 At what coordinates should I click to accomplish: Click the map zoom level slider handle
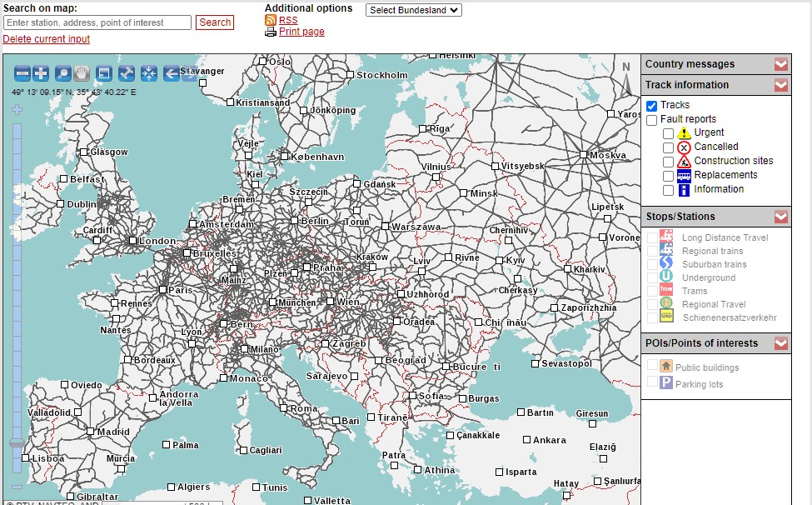(x=17, y=443)
